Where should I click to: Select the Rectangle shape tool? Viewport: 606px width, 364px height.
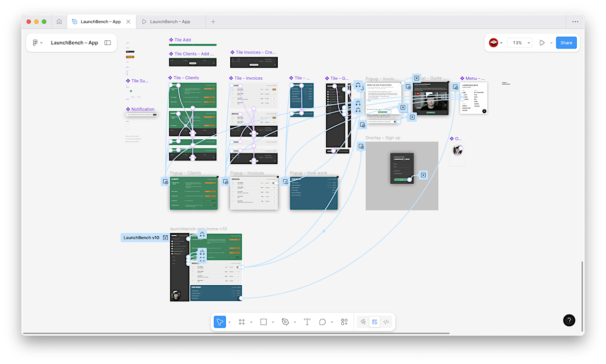coord(263,322)
